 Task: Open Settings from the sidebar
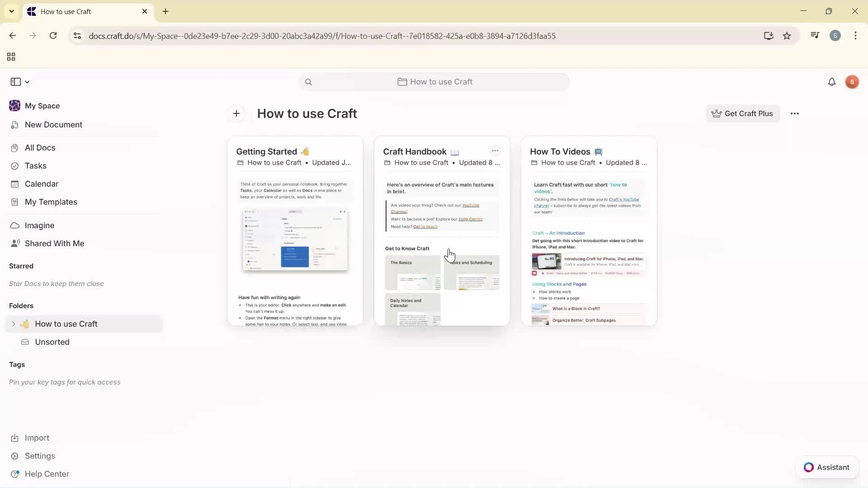pyautogui.click(x=40, y=456)
